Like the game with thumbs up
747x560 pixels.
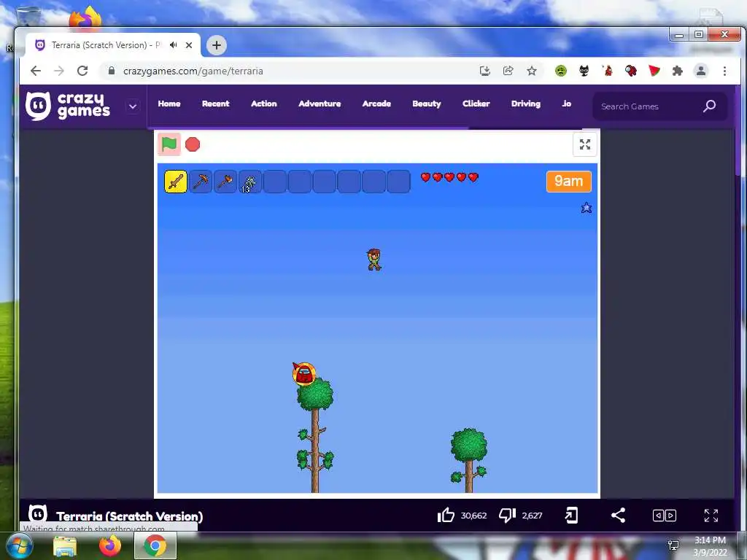tap(446, 516)
